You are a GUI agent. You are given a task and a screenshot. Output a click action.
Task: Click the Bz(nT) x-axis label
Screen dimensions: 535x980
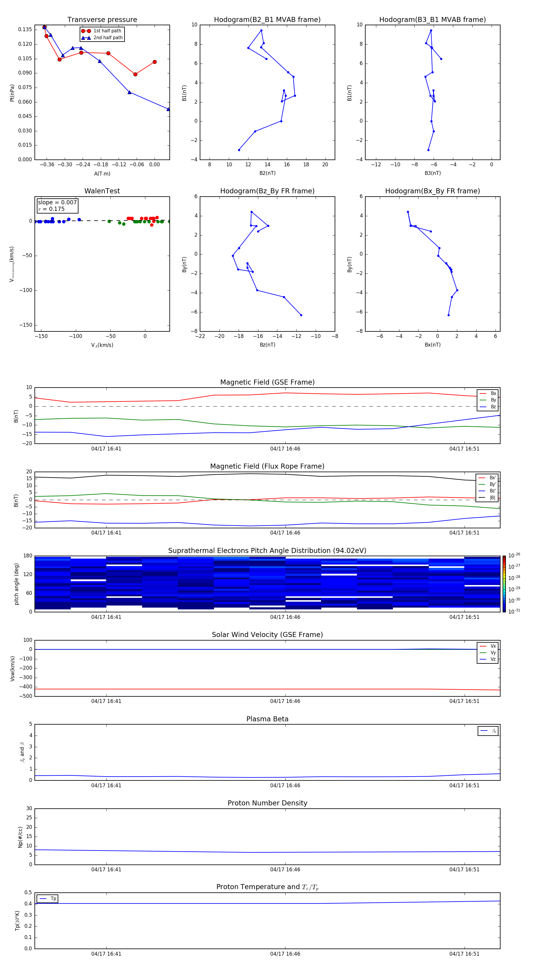tap(267, 345)
